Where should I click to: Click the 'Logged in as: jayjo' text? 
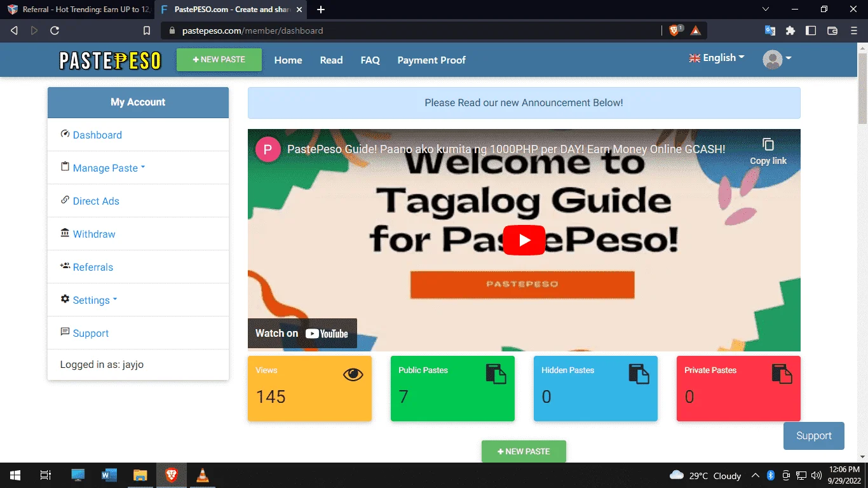coord(102,365)
